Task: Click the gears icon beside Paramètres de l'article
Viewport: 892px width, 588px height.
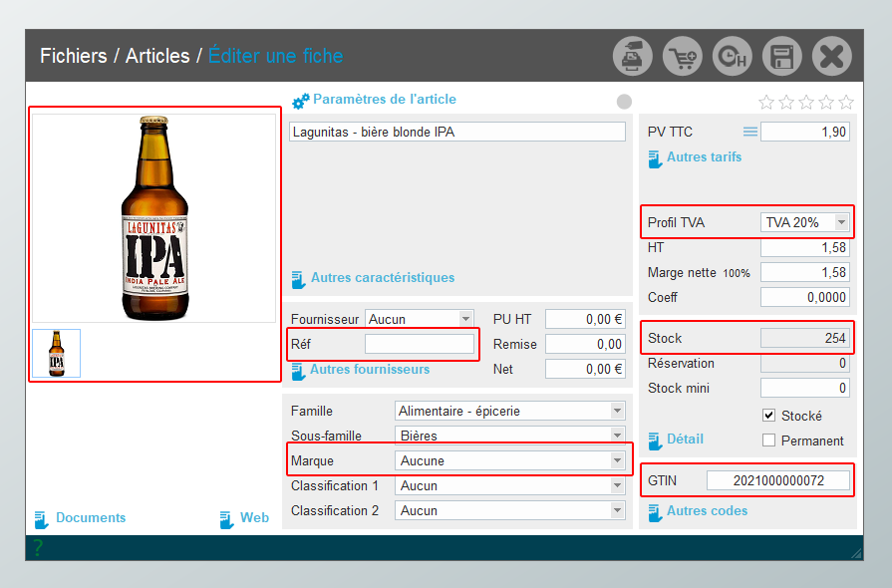Action: click(x=300, y=101)
